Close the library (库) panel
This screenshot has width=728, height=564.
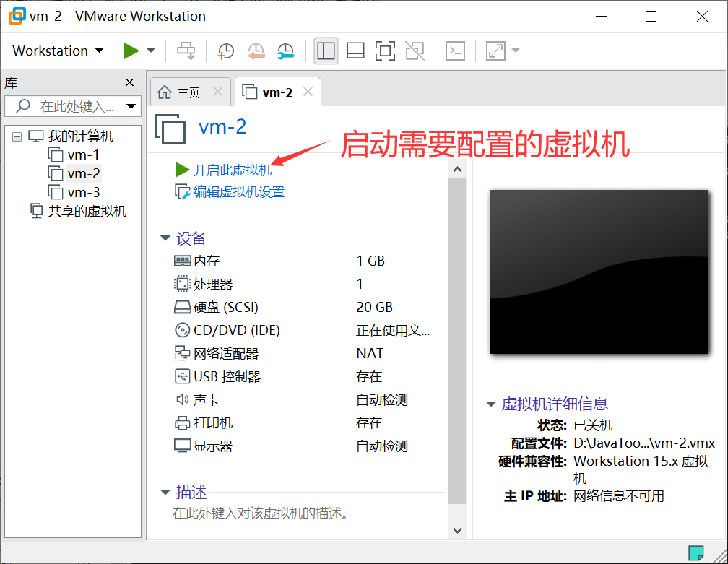click(129, 82)
